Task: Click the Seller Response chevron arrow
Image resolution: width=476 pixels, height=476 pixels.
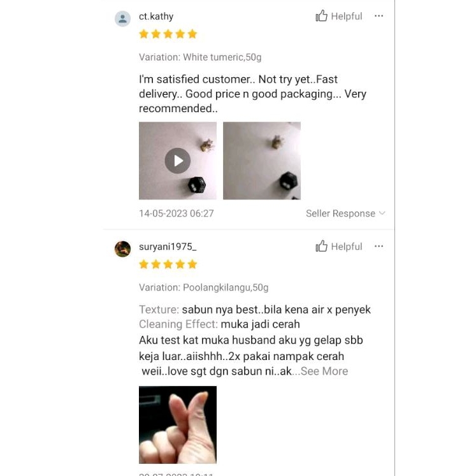Action: tap(382, 213)
